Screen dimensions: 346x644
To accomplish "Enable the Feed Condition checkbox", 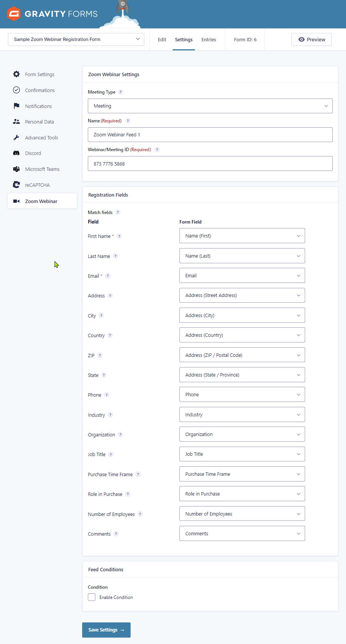I will 91,597.
